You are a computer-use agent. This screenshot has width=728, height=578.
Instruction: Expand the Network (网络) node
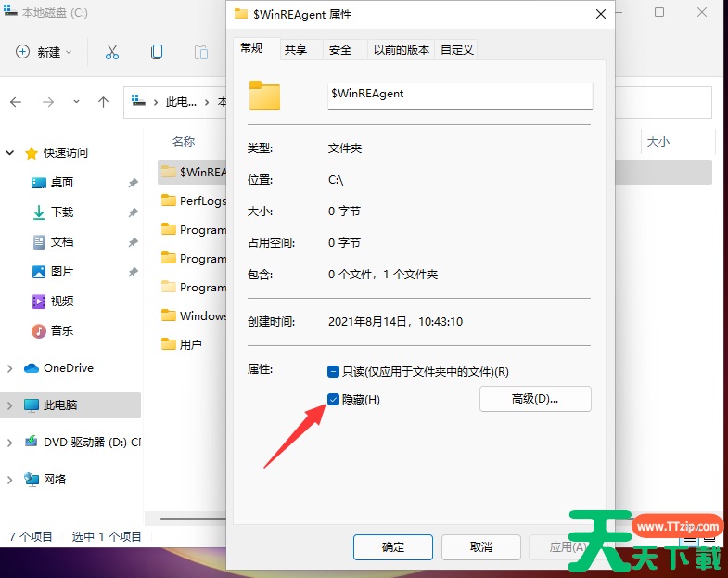pyautogui.click(x=10, y=480)
